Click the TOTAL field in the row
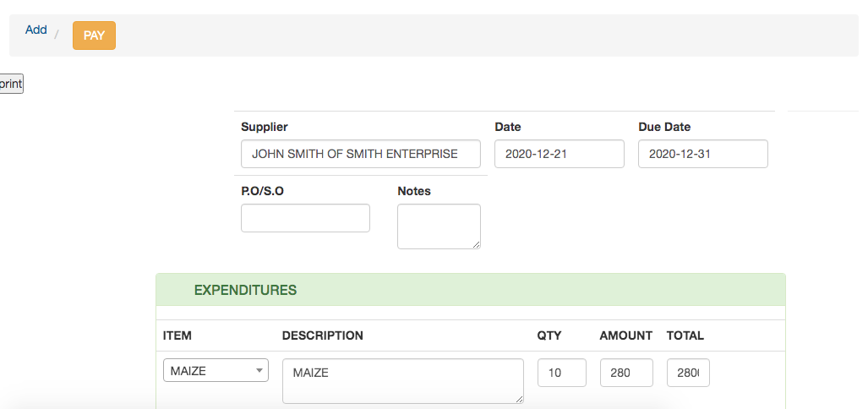Screen dimensions: 868x409 687,373
